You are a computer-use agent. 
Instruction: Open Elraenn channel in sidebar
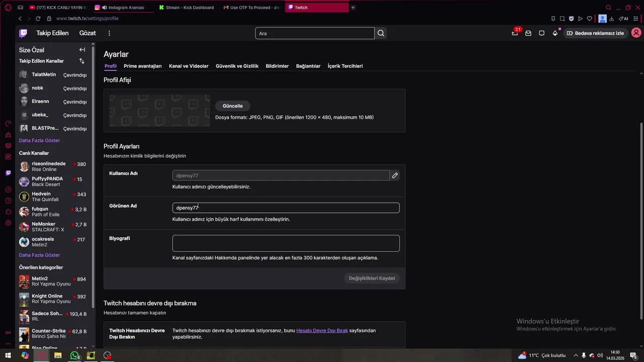[x=53, y=102]
